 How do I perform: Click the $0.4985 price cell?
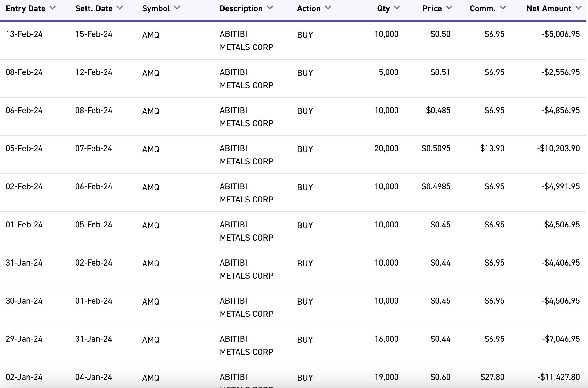pyautogui.click(x=436, y=187)
